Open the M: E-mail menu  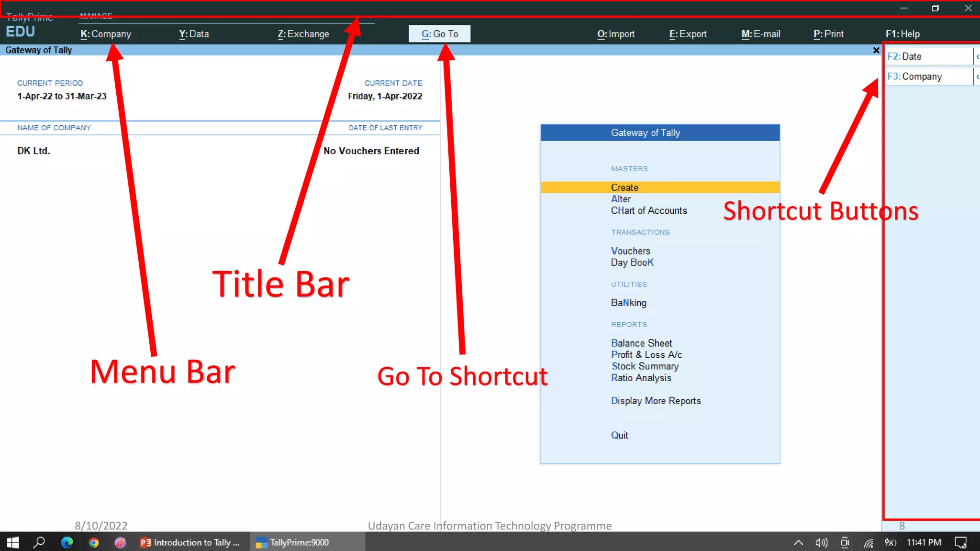(x=761, y=34)
